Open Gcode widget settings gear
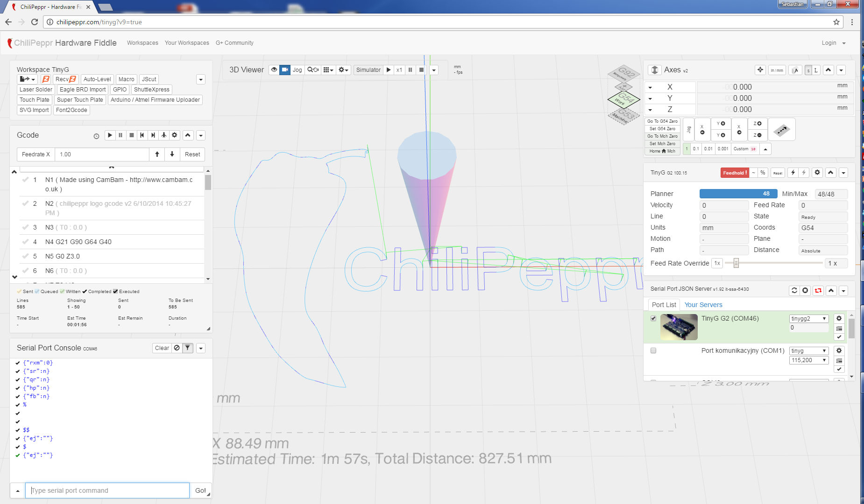 [x=175, y=135]
